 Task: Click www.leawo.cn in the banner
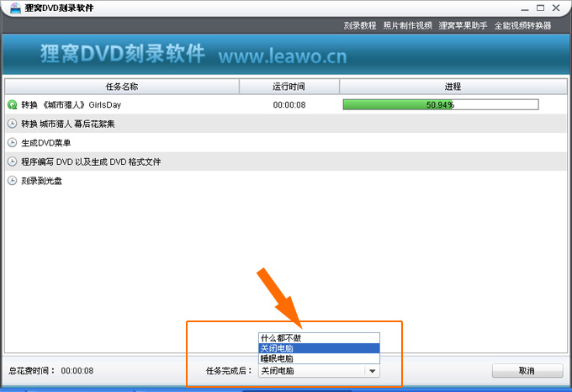click(x=283, y=56)
